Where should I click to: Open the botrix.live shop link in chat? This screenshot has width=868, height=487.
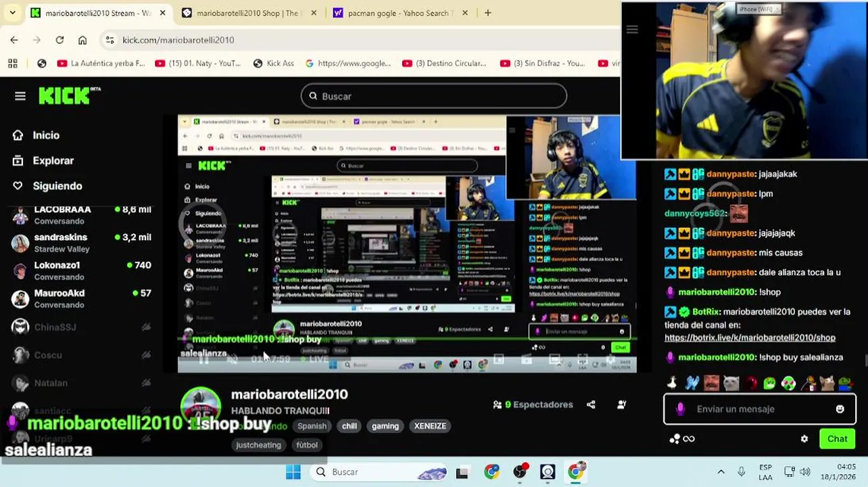[750, 338]
